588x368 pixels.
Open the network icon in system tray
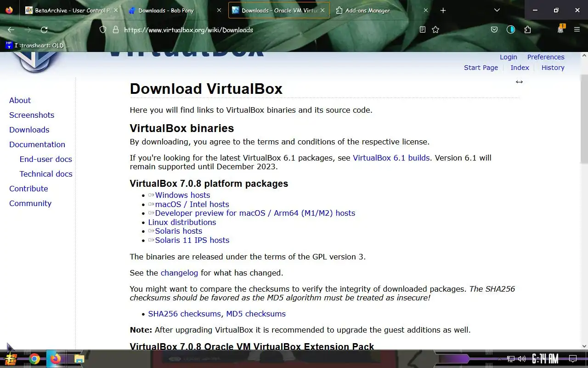(511, 359)
